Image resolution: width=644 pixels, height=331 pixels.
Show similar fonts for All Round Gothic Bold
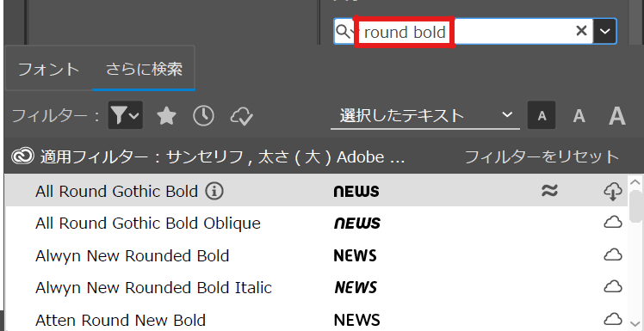[549, 190]
